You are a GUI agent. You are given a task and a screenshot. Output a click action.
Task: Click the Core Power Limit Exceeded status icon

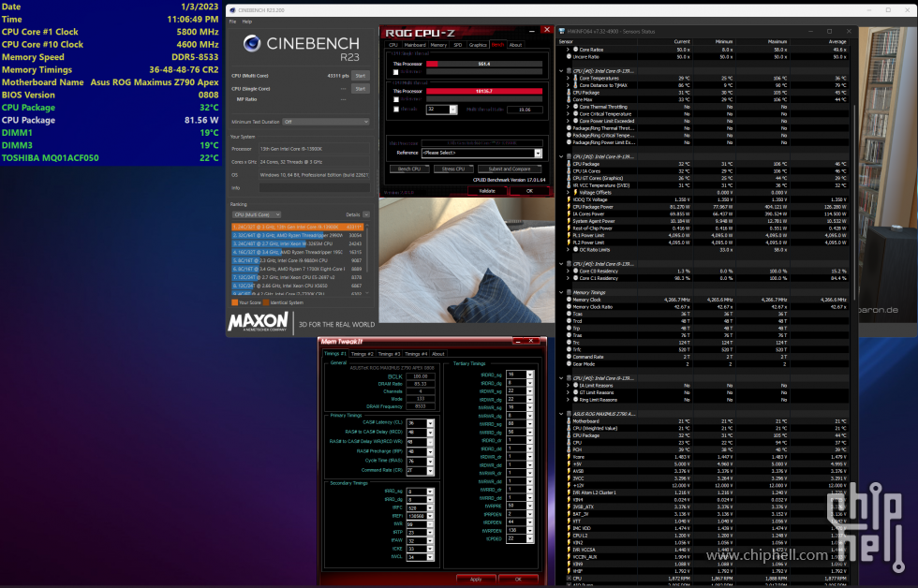coord(575,121)
